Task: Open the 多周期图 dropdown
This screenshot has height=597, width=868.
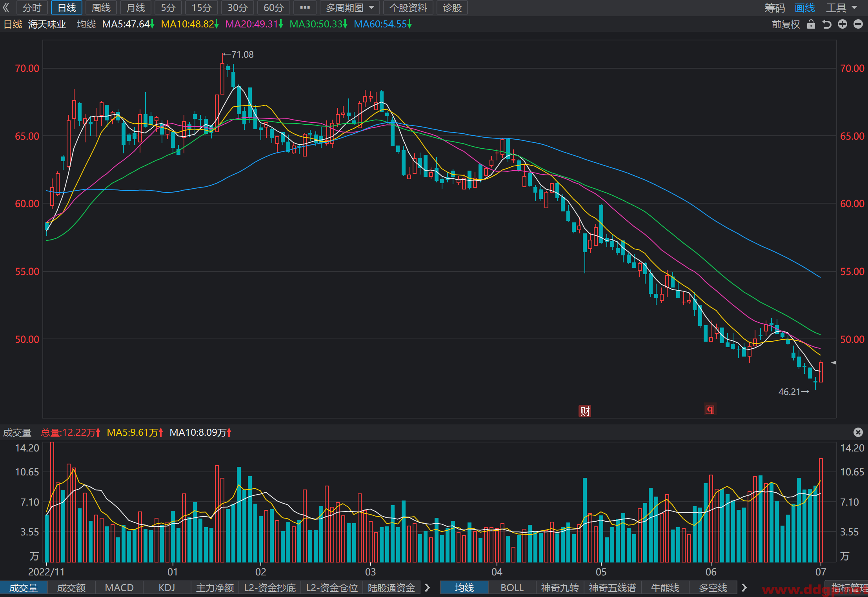Action: [350, 7]
